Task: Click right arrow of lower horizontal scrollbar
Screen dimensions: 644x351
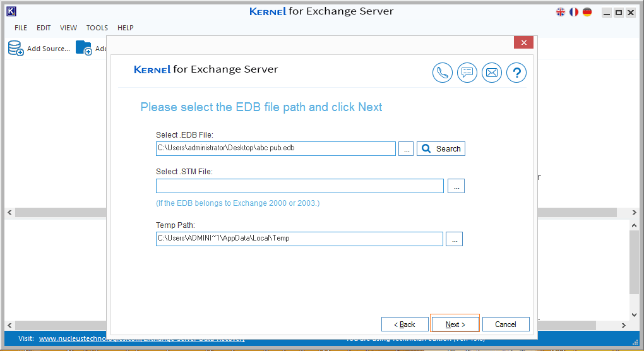Action: tap(623, 325)
